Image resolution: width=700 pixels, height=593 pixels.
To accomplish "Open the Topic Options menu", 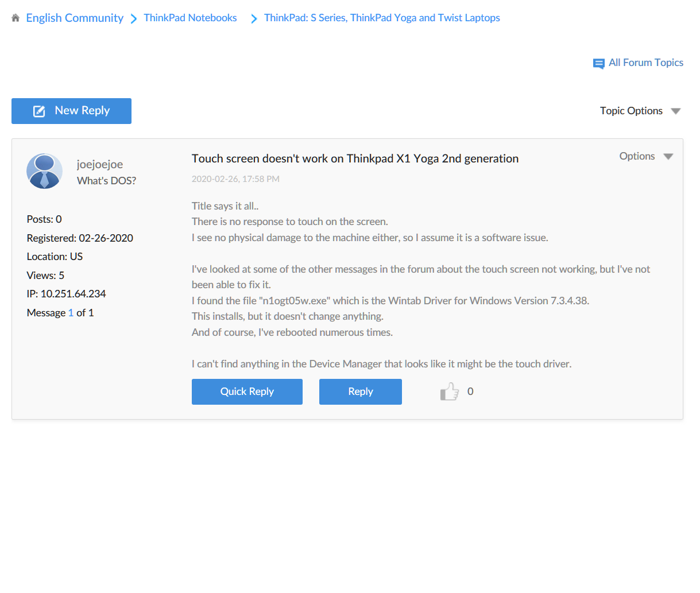I will click(631, 111).
